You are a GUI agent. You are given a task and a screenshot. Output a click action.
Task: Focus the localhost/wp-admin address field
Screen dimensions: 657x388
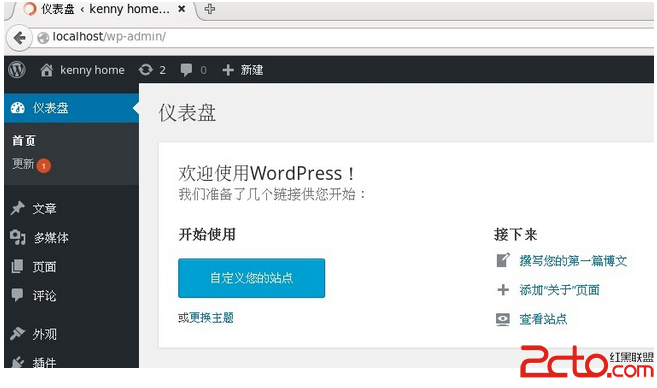[344, 37]
